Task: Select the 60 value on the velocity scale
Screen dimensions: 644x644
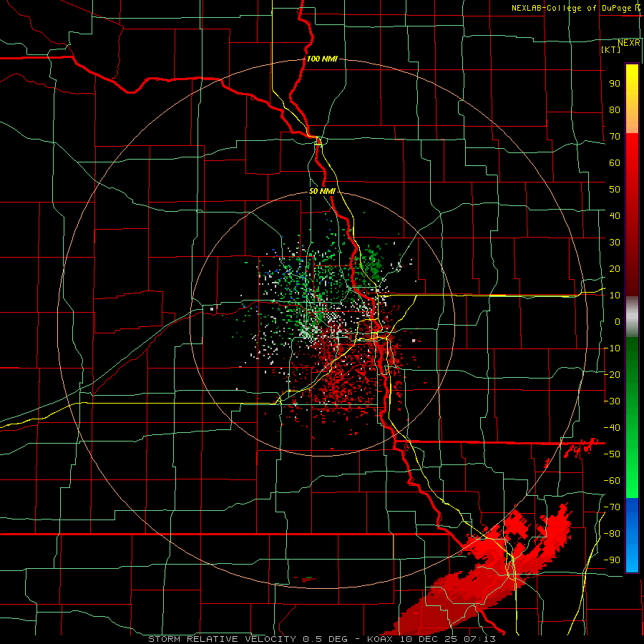Action: [615, 162]
